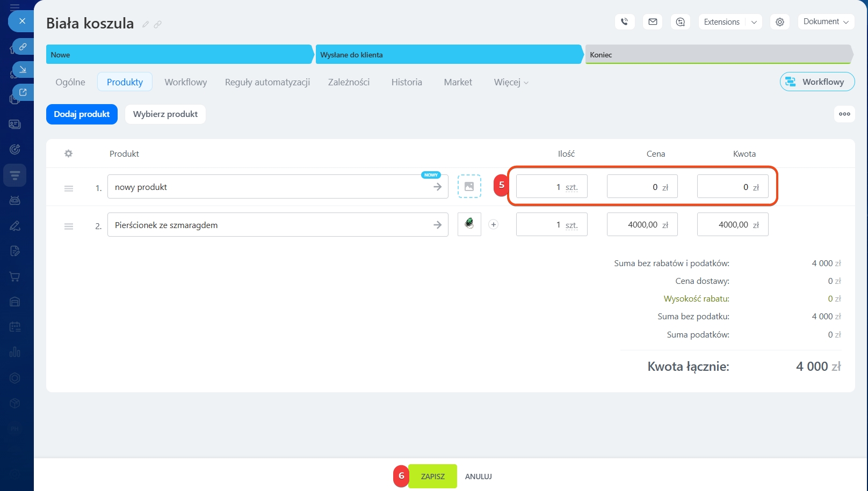Switch to the Ogólne tab

pos(70,82)
